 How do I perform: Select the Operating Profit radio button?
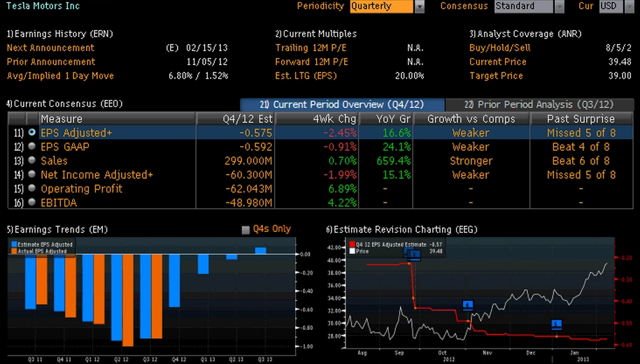32,189
